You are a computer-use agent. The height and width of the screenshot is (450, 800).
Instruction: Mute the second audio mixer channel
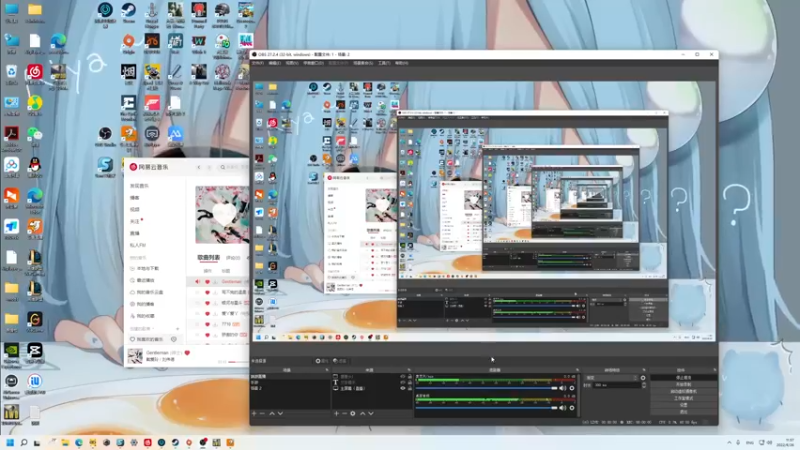563,408
